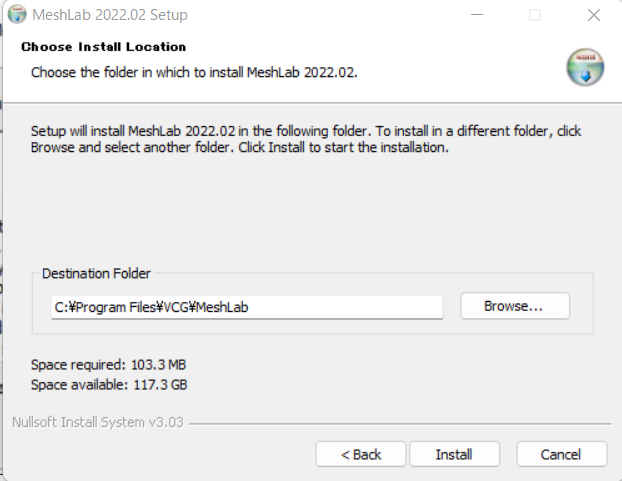The image size is (622, 481).
Task: Click the Nullsoft Install System v3.03 label
Action: (x=98, y=422)
